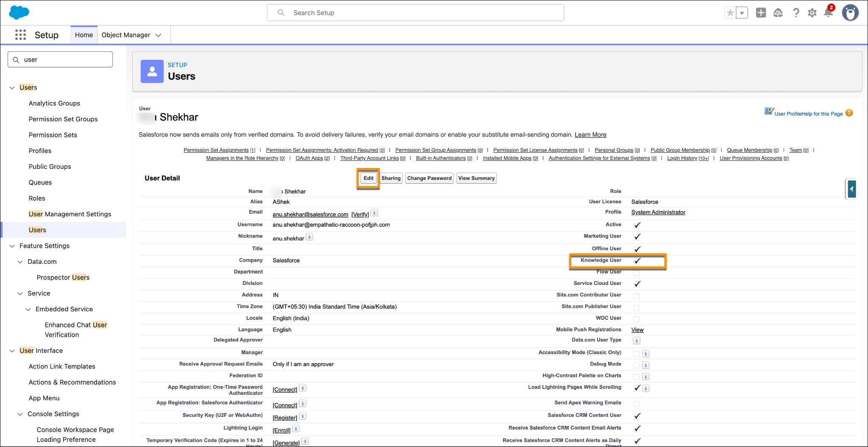The image size is (868, 447).
Task: Click the favorites star icon
Action: click(730, 13)
